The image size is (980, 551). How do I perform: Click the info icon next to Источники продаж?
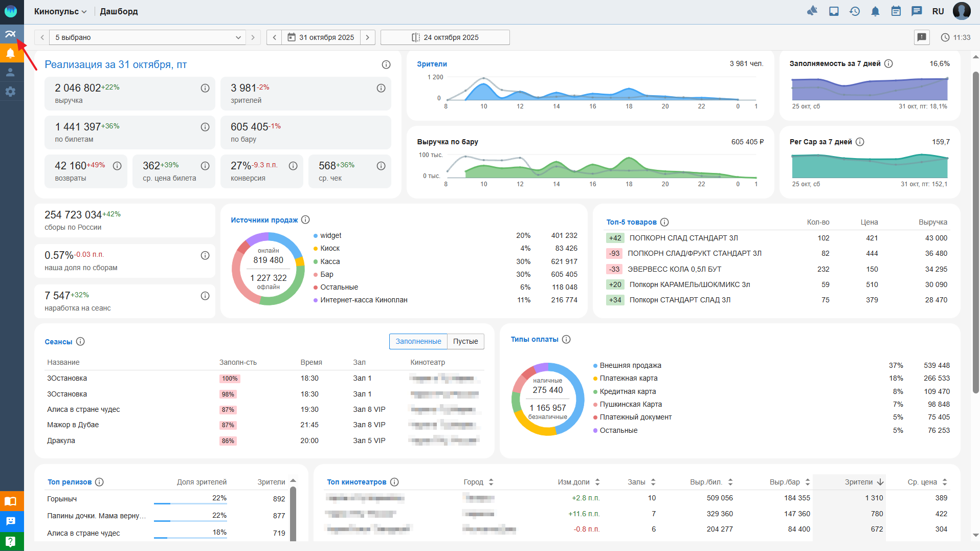pos(305,220)
